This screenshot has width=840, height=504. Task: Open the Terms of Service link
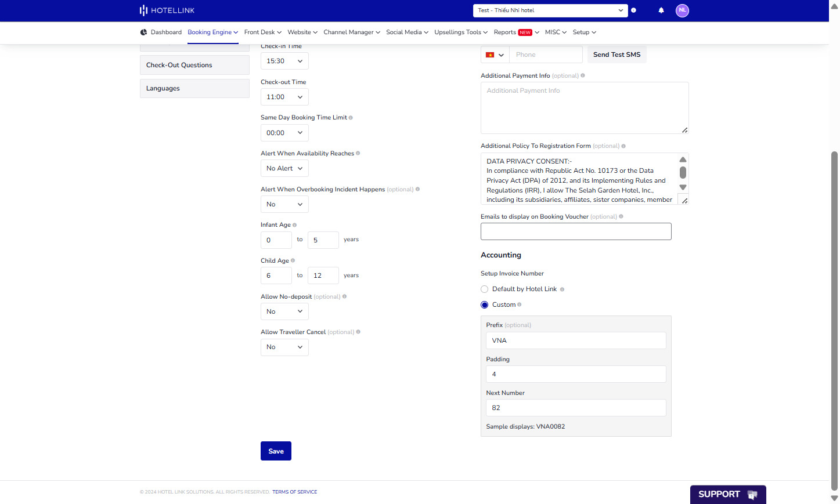click(x=295, y=492)
